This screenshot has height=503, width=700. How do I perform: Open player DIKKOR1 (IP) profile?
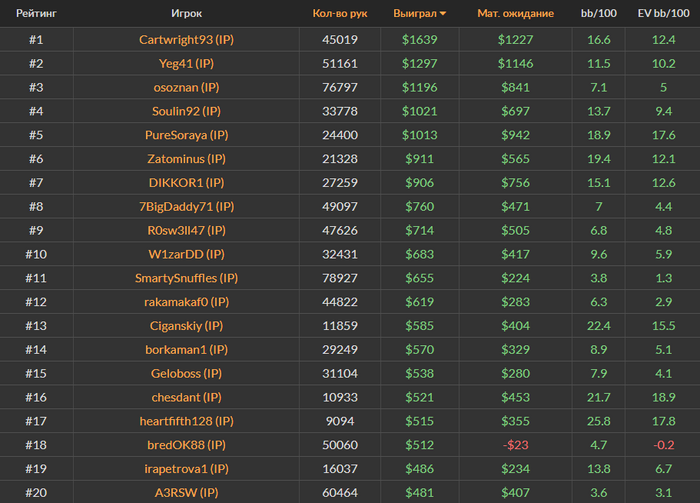click(187, 183)
